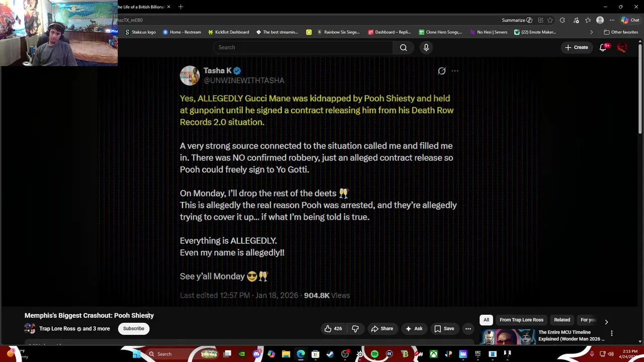Open browser extensions puzzle icon
This screenshot has height=362, width=644.
coord(562,20)
